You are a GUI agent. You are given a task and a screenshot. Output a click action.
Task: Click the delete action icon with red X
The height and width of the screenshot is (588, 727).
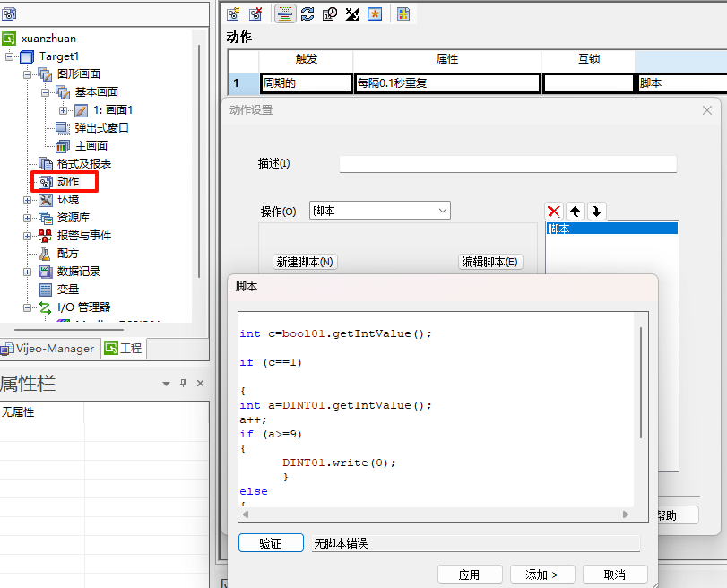(x=256, y=13)
